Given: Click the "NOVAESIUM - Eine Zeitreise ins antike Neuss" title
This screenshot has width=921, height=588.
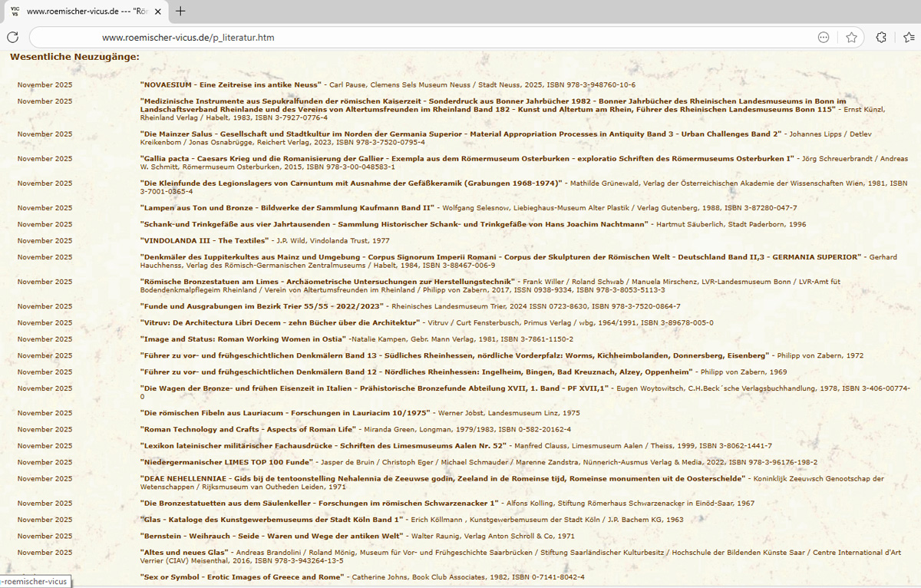Looking at the screenshot, I should [231, 84].
